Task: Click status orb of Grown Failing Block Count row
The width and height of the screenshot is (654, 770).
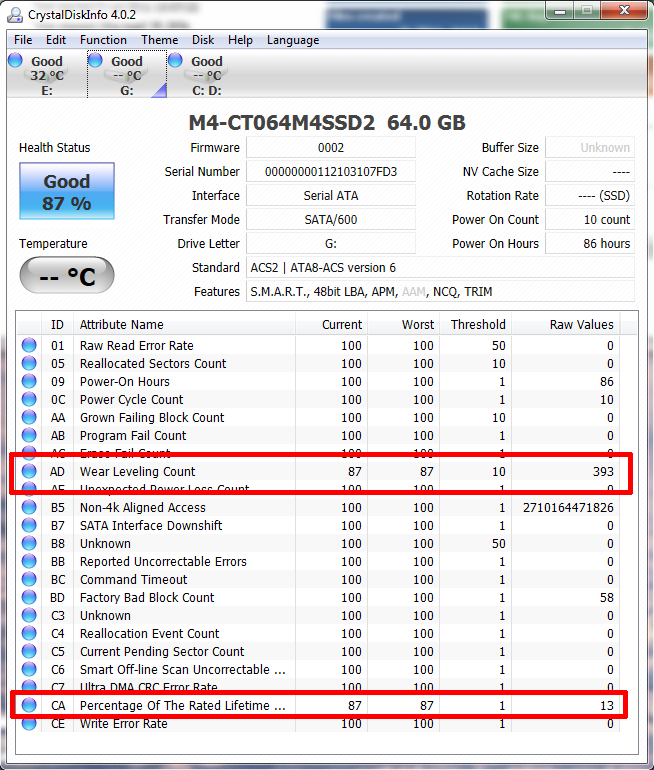Action: [29, 417]
